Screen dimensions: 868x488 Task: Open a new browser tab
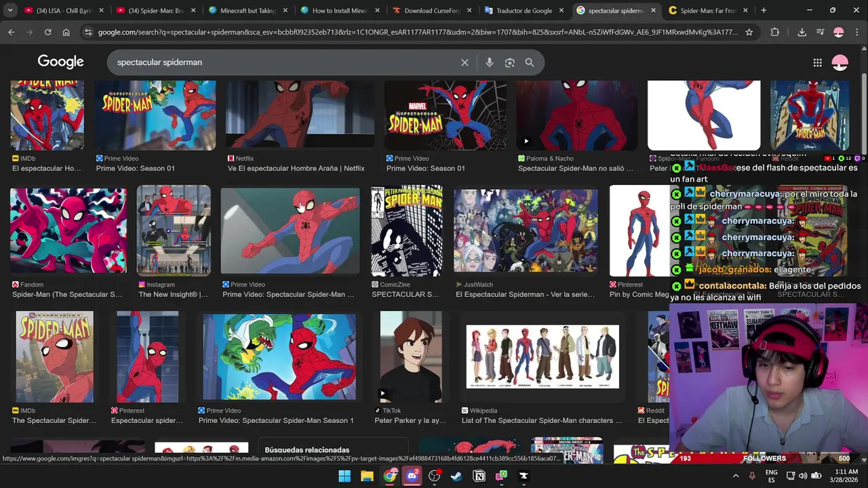pyautogui.click(x=764, y=10)
